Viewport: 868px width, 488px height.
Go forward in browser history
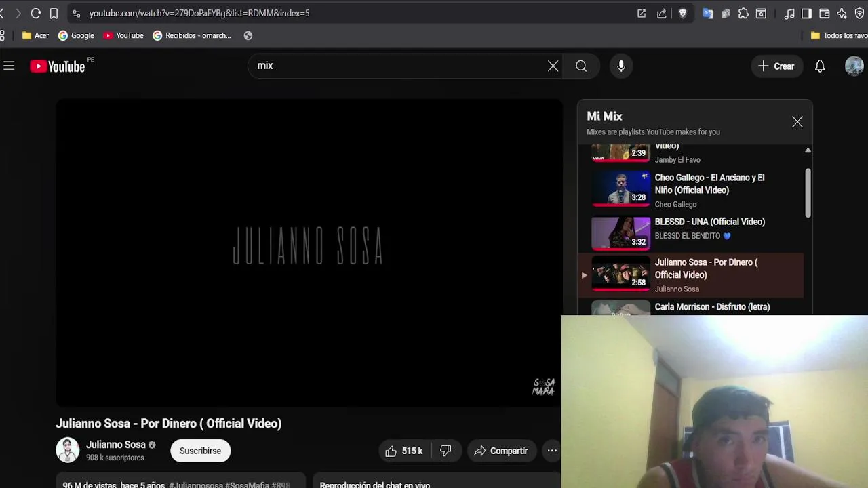(18, 13)
